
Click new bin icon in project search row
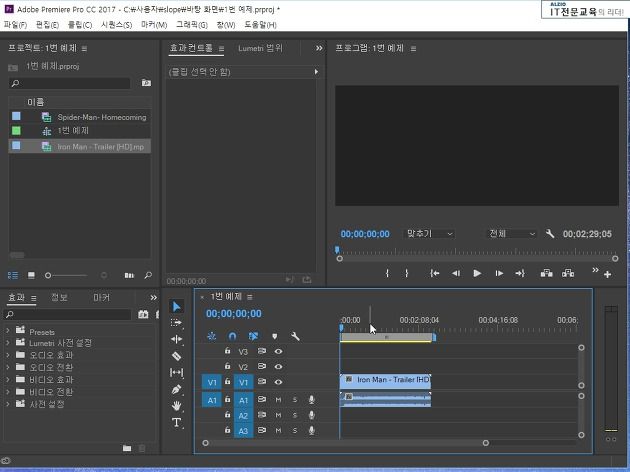click(x=146, y=83)
